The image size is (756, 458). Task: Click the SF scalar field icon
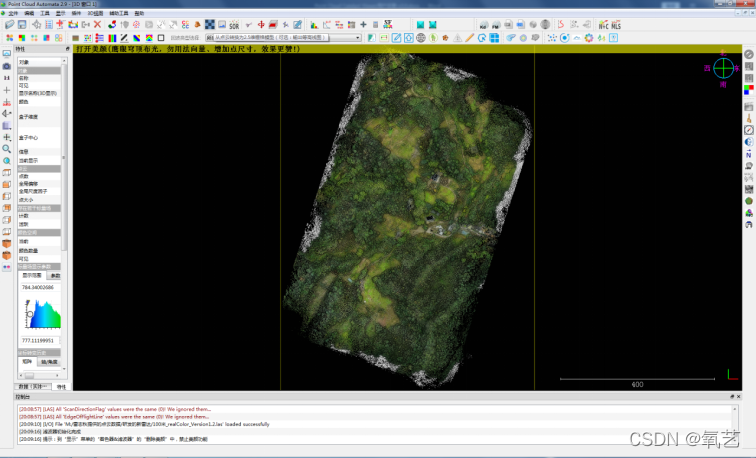[388, 25]
